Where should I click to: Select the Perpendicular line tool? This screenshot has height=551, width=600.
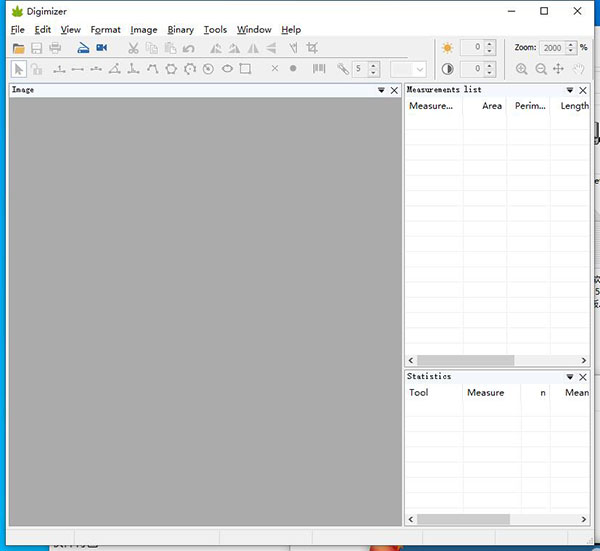click(133, 69)
